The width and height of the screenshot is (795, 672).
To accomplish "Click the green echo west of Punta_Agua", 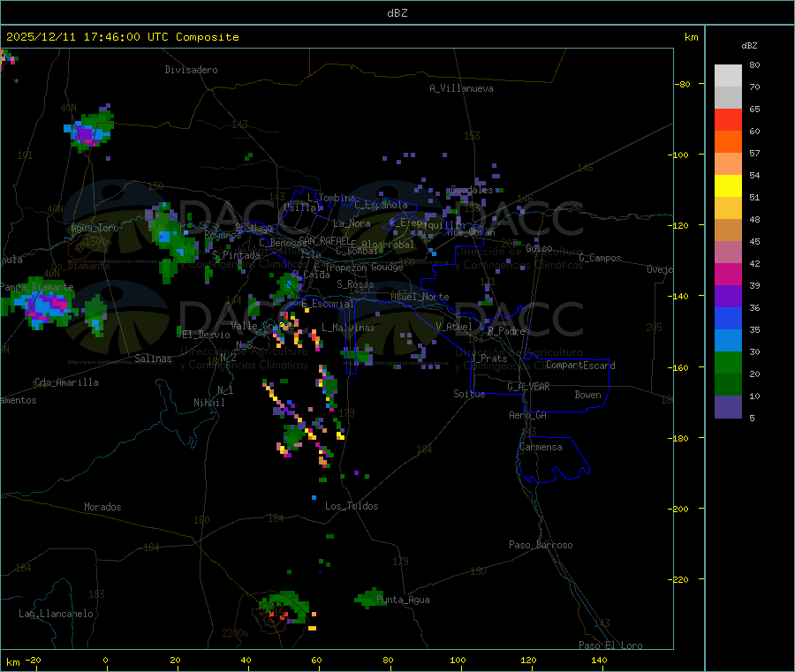I will click(370, 599).
